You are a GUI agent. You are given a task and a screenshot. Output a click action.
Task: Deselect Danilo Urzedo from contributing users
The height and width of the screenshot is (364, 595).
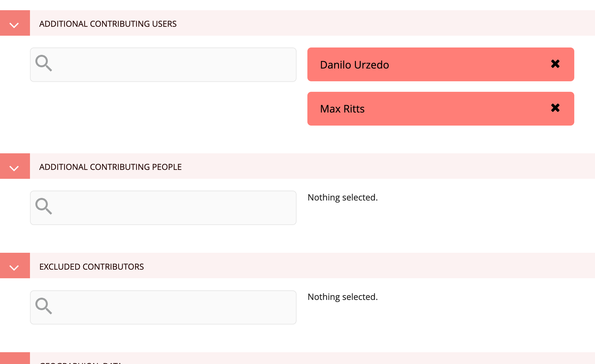[x=555, y=64]
